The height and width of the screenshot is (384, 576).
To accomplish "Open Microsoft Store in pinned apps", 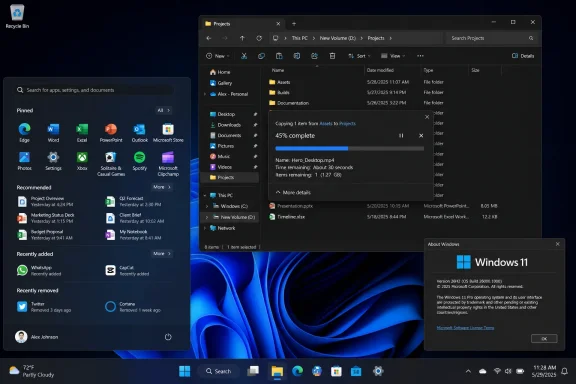I will (168, 133).
